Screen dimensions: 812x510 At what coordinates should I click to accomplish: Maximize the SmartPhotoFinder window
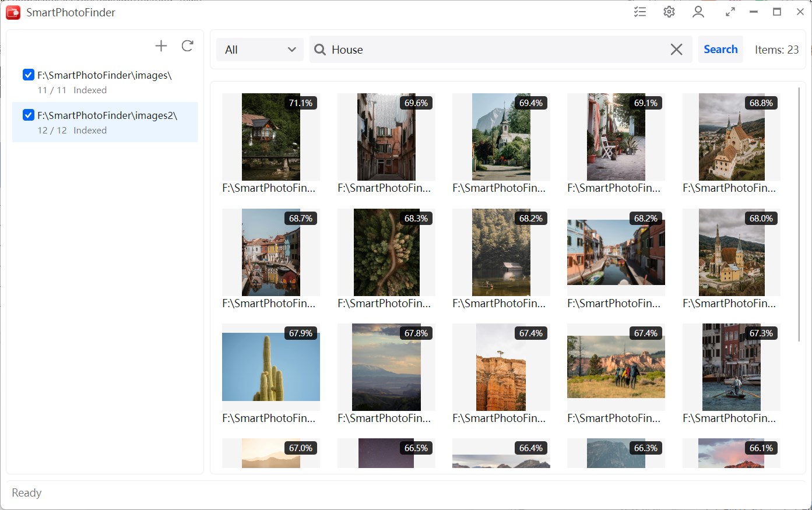(x=777, y=12)
